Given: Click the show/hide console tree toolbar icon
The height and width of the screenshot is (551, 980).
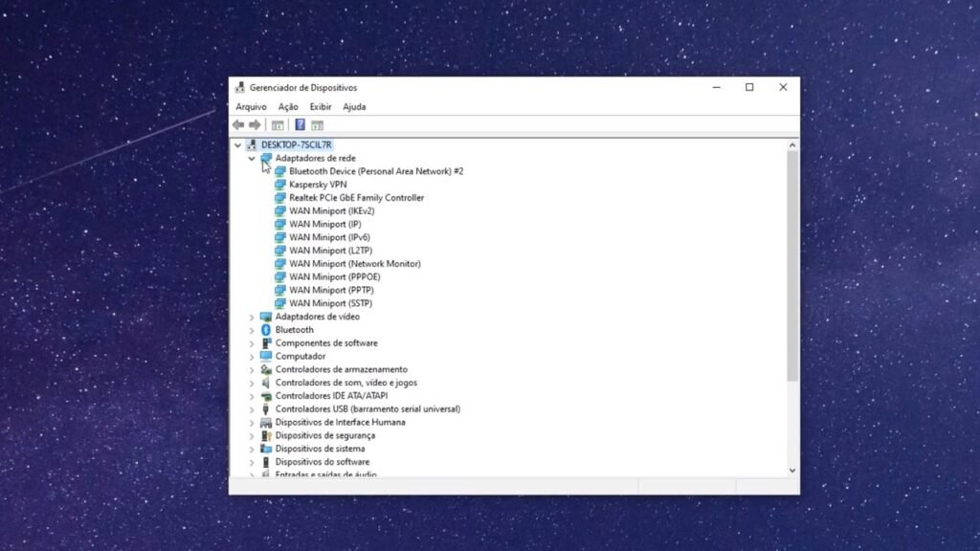Looking at the screenshot, I should [x=278, y=125].
